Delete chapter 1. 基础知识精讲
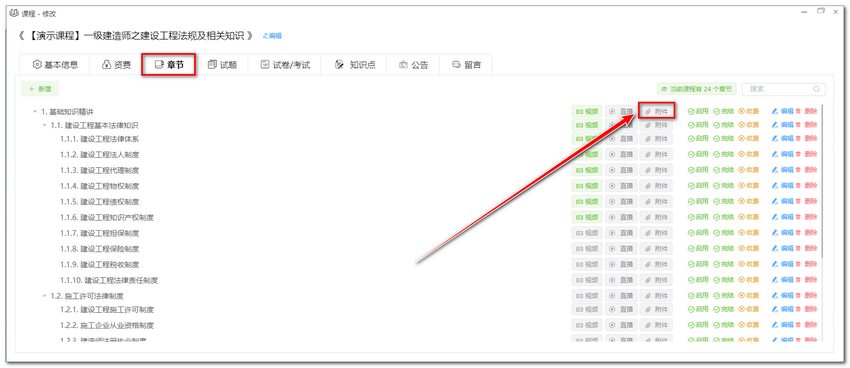The image size is (850, 368). (x=806, y=111)
